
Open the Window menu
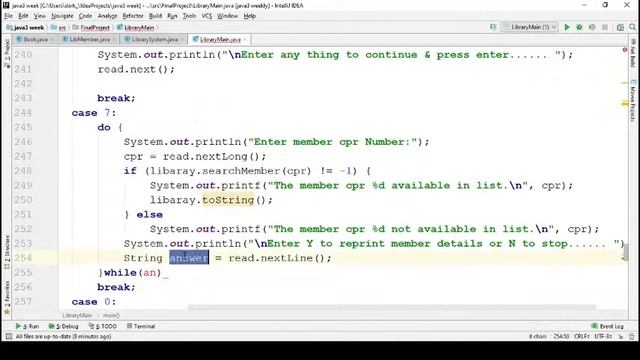tap(227, 16)
